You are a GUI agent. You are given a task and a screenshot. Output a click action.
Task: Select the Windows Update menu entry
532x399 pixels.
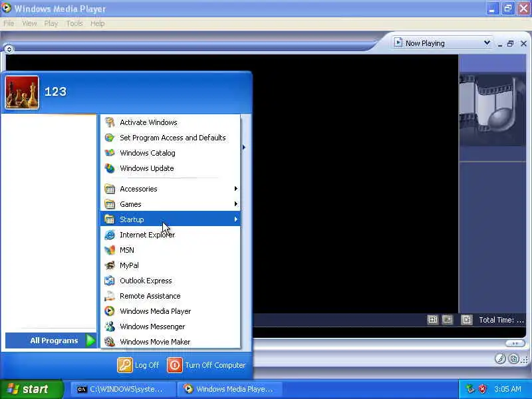(x=170, y=168)
